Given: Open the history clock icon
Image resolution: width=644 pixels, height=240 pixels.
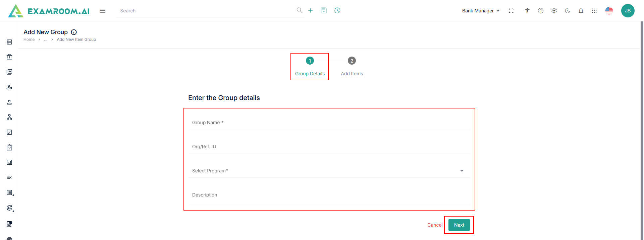Looking at the screenshot, I should coord(337,10).
